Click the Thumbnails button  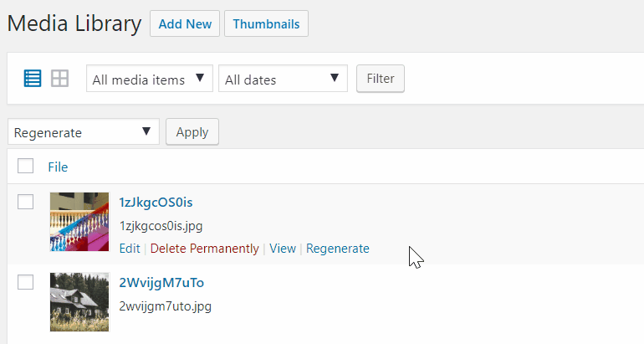(266, 23)
